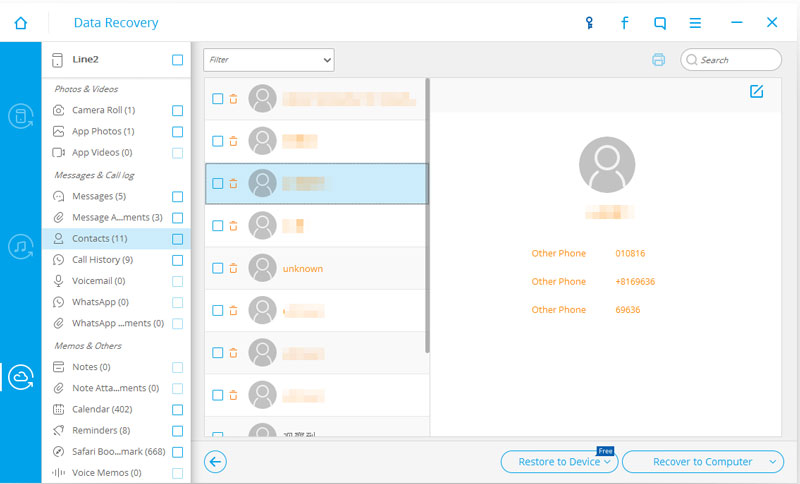Viewport: 800px width, 484px height.
Task: Click into the Search field
Action: point(731,60)
